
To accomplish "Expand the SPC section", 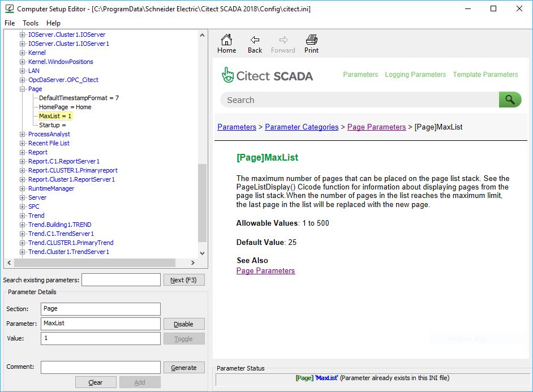I will (x=23, y=206).
